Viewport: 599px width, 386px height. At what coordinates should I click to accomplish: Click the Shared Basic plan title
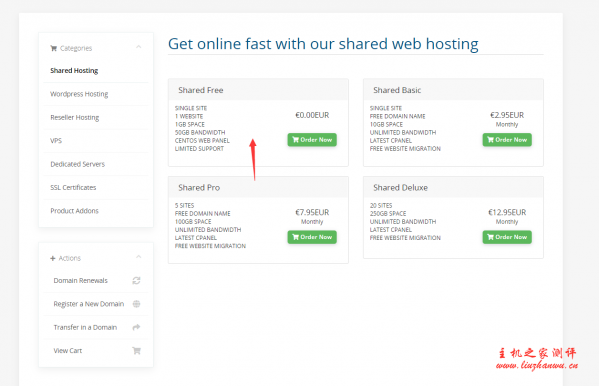(x=397, y=90)
